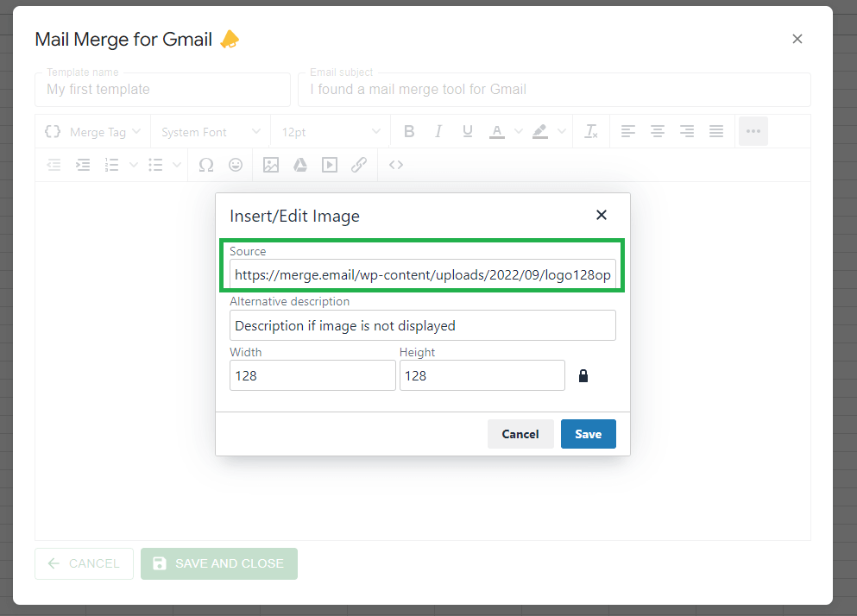Expand bulleted list style options
Image resolution: width=857 pixels, height=616 pixels.
[177, 165]
